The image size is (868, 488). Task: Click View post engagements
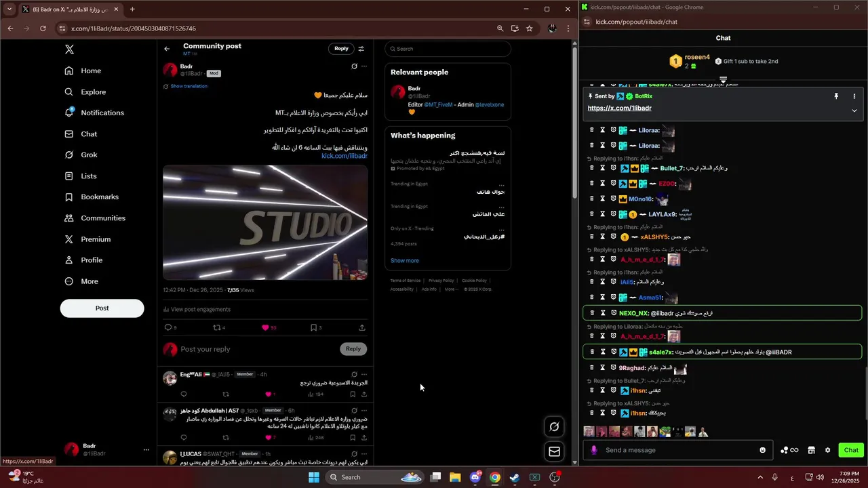click(197, 309)
